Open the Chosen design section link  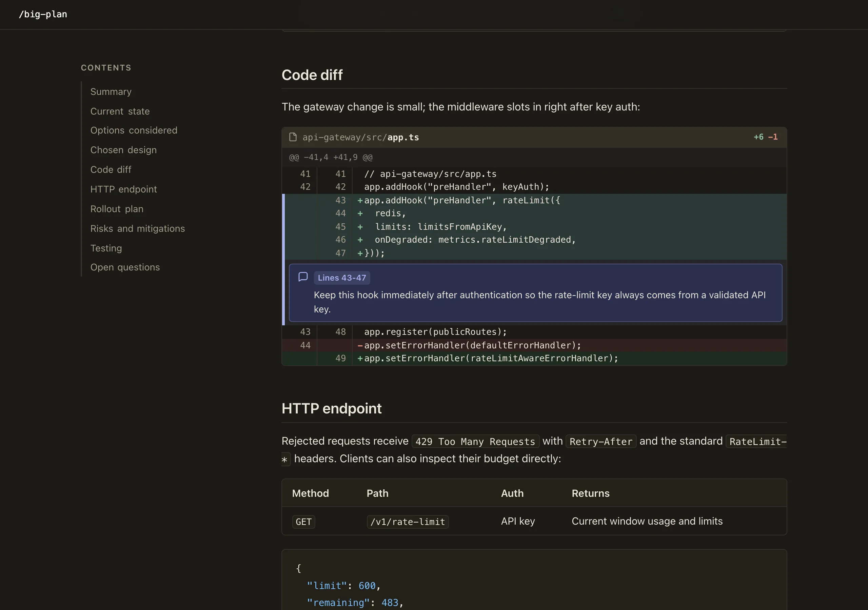[x=123, y=150]
